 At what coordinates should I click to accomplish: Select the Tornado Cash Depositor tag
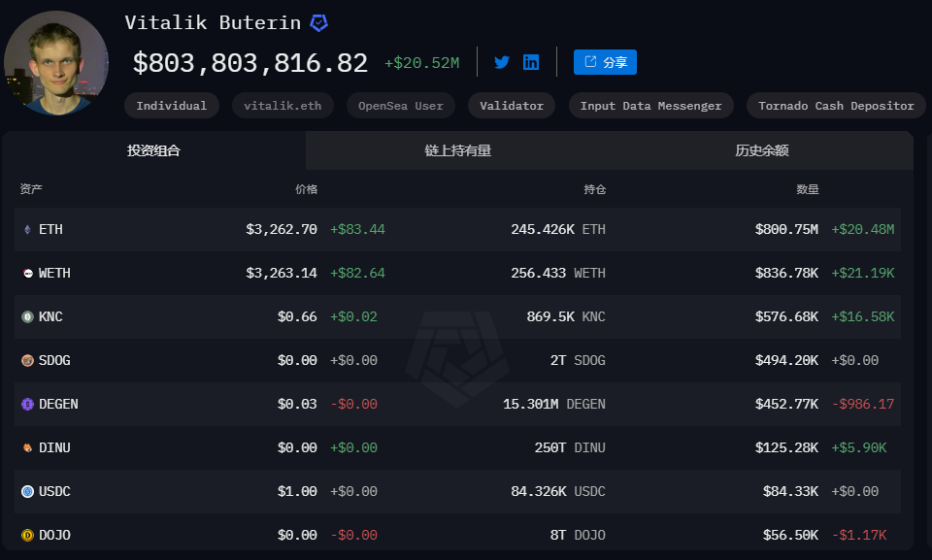click(x=836, y=106)
